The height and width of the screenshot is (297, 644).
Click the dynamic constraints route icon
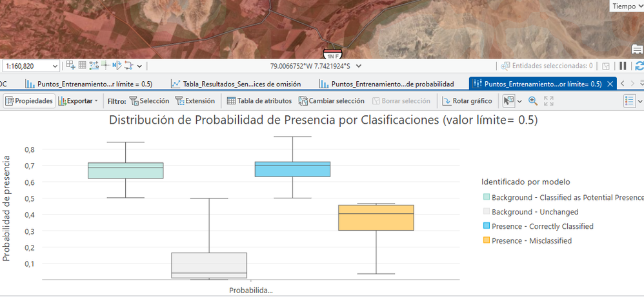click(129, 65)
